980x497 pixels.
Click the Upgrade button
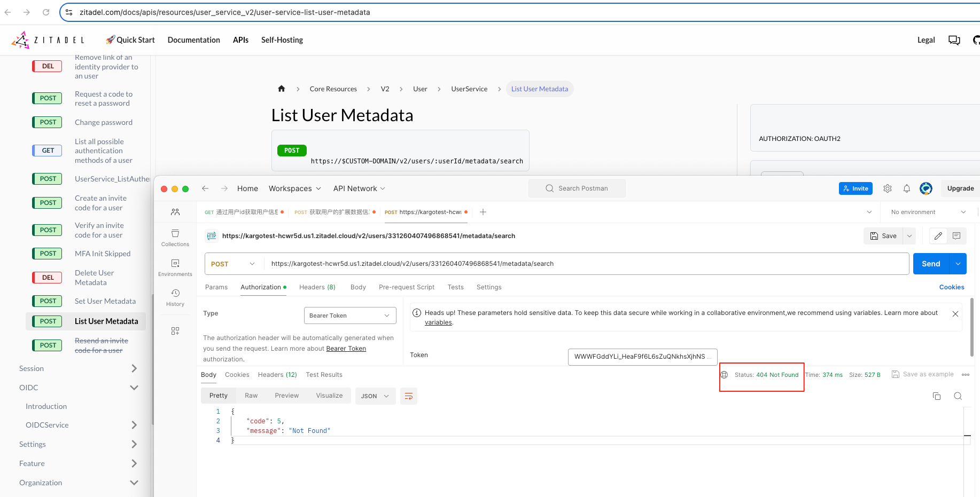[x=960, y=188]
